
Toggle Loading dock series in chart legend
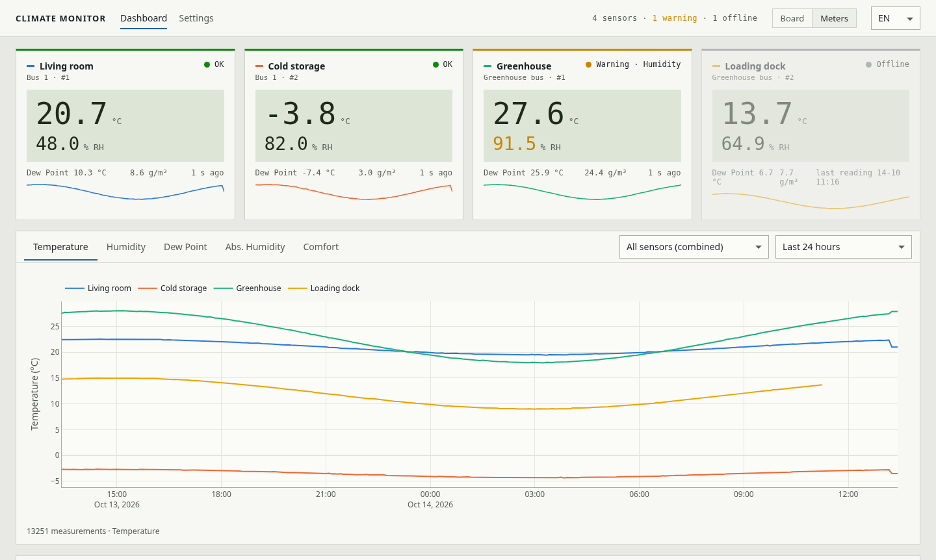tap(324, 288)
